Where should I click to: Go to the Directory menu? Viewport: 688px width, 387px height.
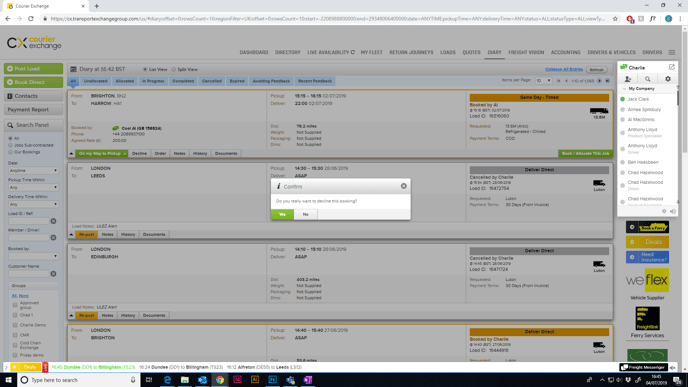287,52
